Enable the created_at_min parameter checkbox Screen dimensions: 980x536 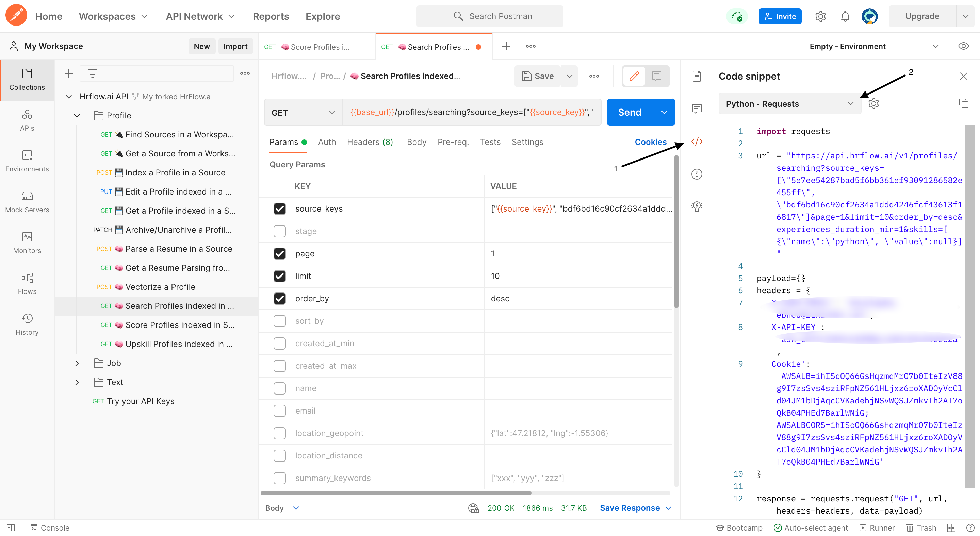click(280, 343)
